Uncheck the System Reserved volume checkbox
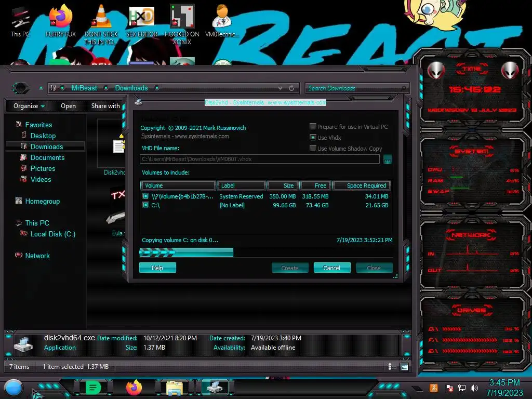This screenshot has height=399, width=532. 145,196
